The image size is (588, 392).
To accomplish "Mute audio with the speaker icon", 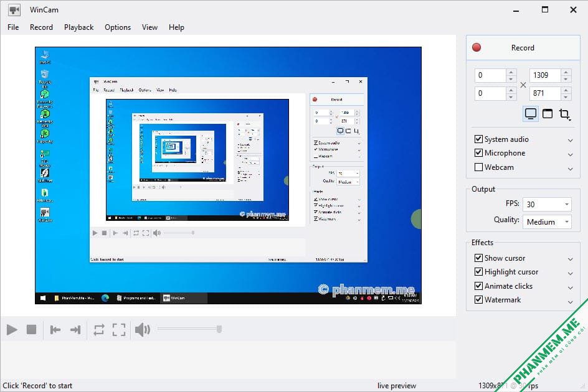I will pyautogui.click(x=143, y=330).
